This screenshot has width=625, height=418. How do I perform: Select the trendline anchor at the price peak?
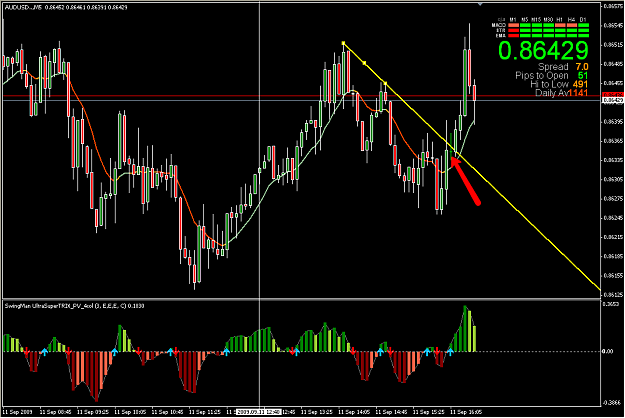coord(343,43)
